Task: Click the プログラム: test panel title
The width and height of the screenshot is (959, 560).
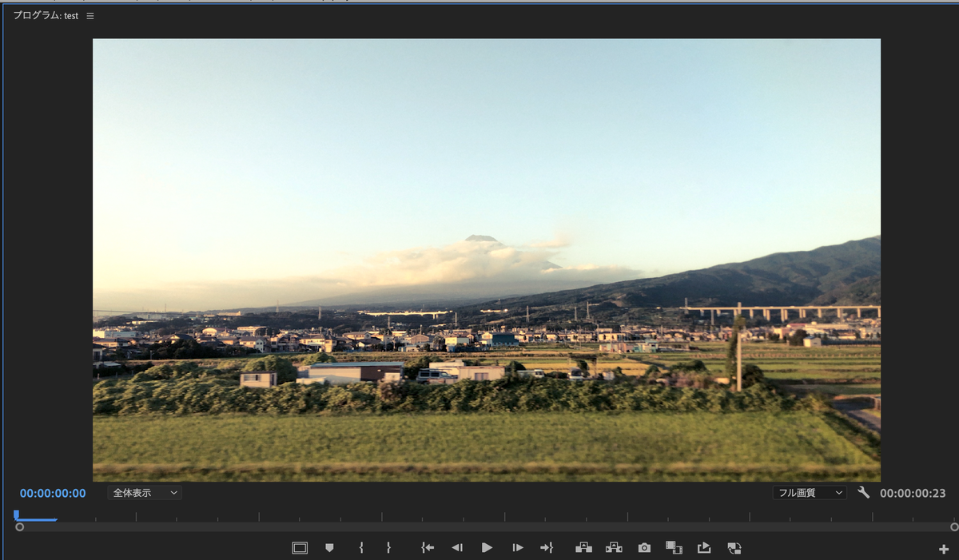Action: click(x=46, y=16)
